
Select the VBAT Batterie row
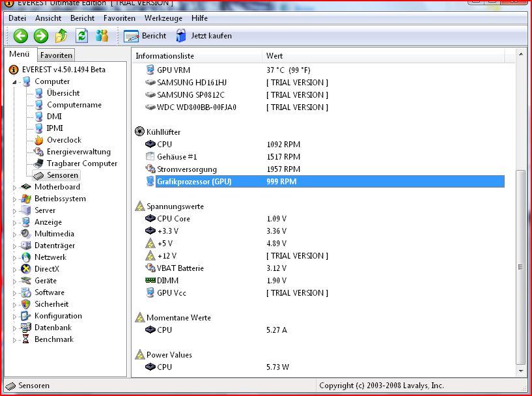pos(325,268)
